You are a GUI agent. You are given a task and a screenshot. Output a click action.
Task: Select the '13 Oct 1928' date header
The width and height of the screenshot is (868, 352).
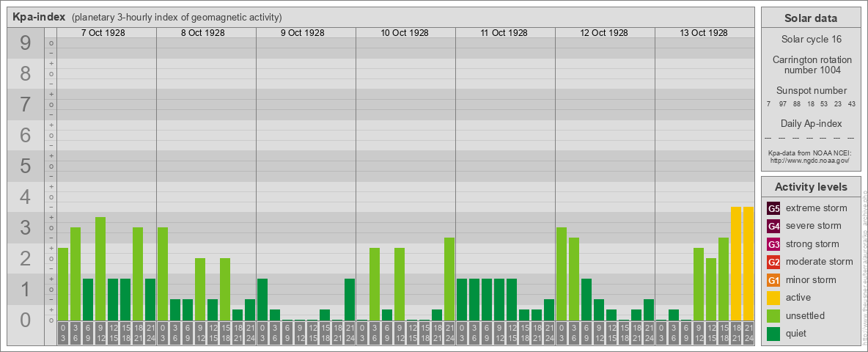(704, 33)
